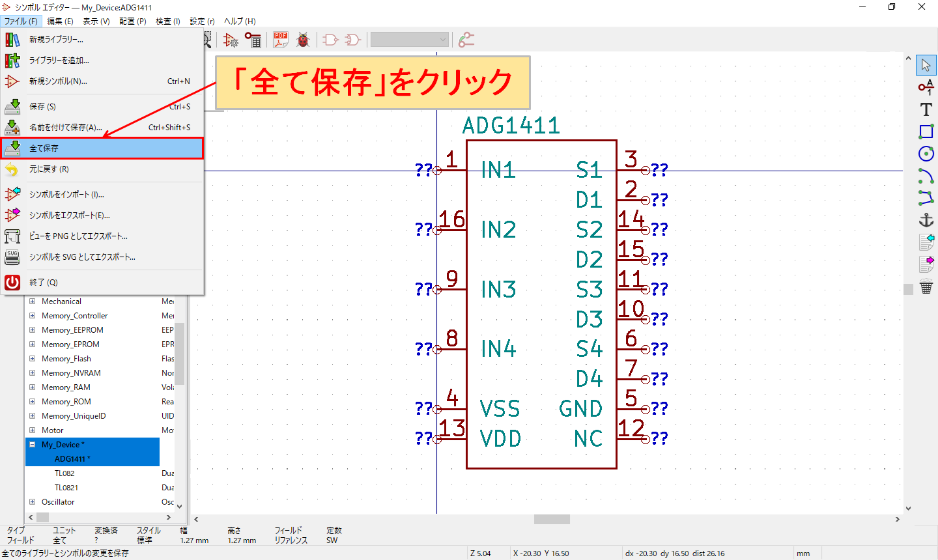Viewport: 938px width, 560px height.
Task: Select the pin placement tool
Action: tap(926, 87)
